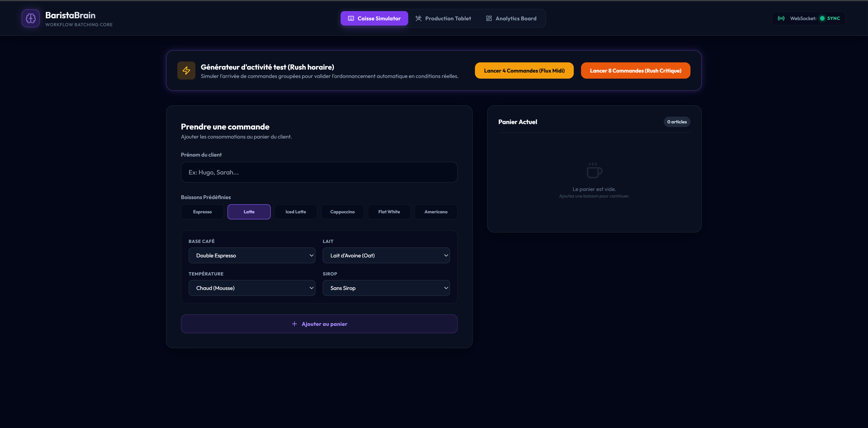Select the Americano preset drink
Screen dimensions: 868x428
[436, 212]
